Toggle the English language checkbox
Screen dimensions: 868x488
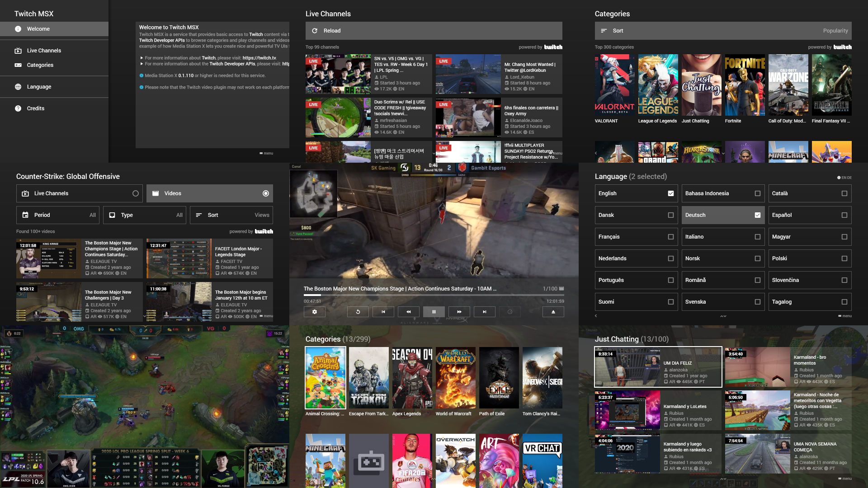pos(670,193)
